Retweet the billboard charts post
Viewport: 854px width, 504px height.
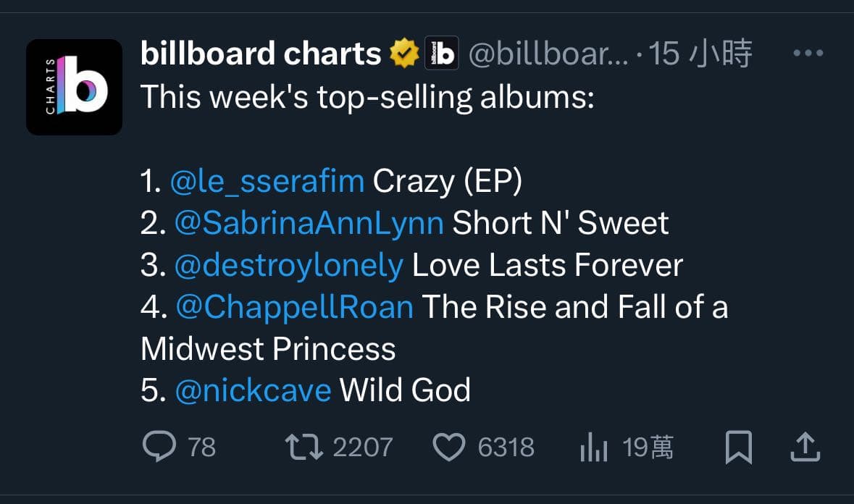click(304, 447)
